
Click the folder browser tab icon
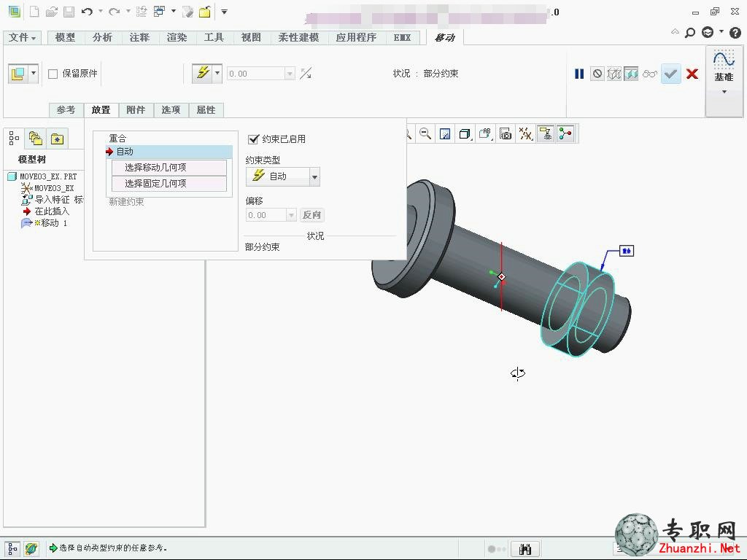pyautogui.click(x=36, y=139)
